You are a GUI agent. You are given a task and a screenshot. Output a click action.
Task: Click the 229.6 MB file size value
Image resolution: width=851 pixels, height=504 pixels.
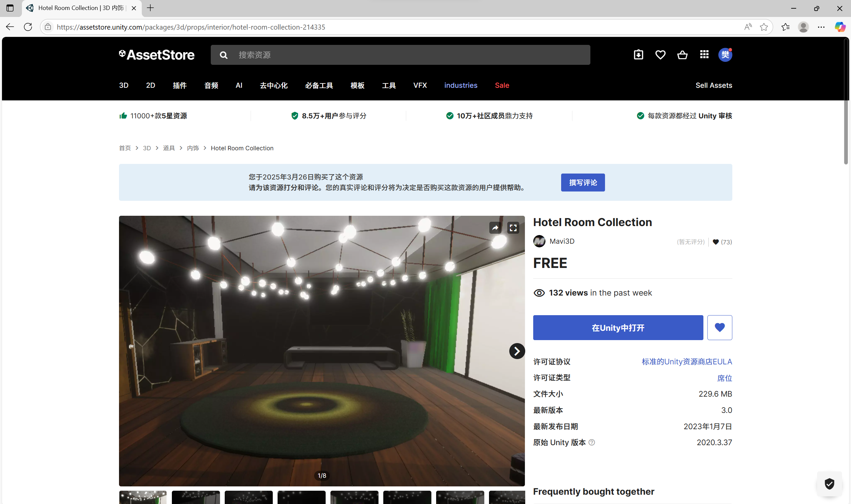click(715, 394)
